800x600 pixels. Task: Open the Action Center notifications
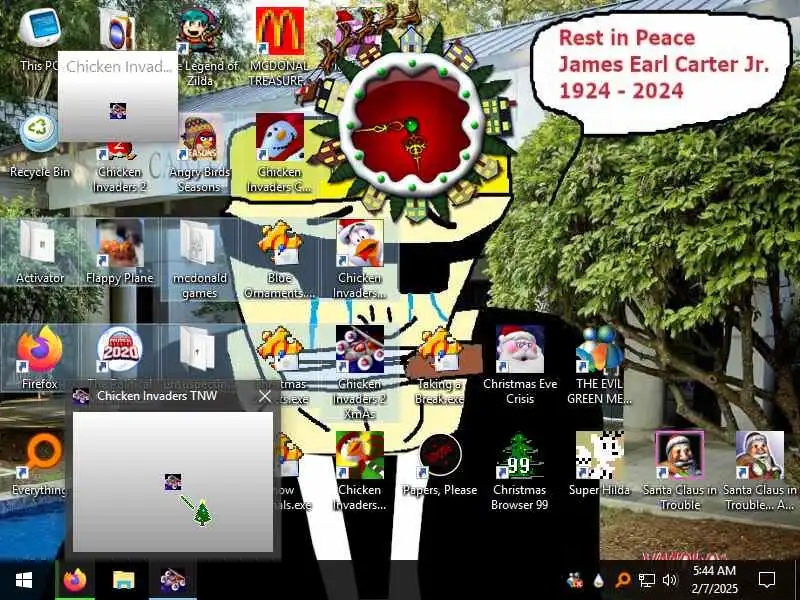tap(767, 580)
